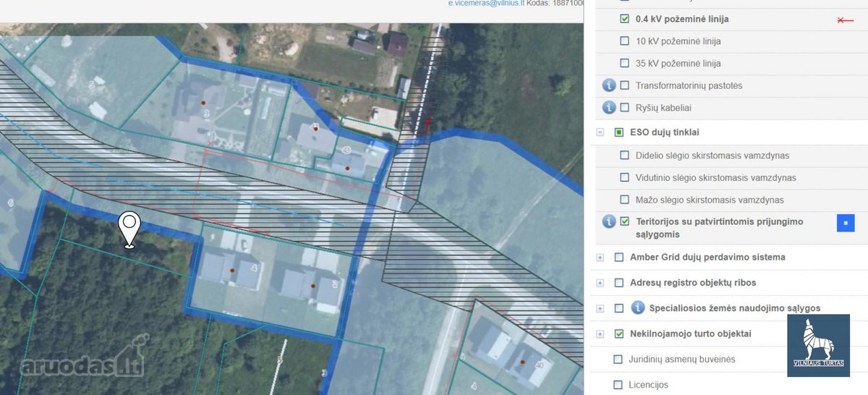The width and height of the screenshot is (868, 395).
Task: Enable the 10 kV požeminė linija layer
Action: click(x=625, y=41)
